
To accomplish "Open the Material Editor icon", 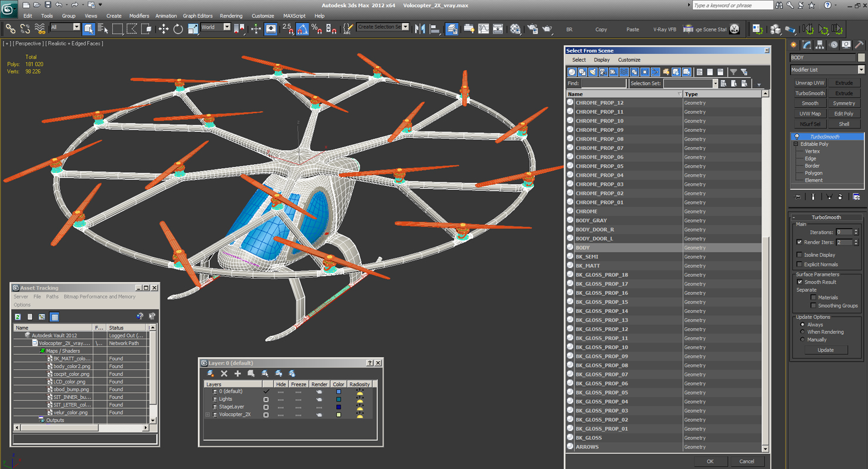I will 515,29.
